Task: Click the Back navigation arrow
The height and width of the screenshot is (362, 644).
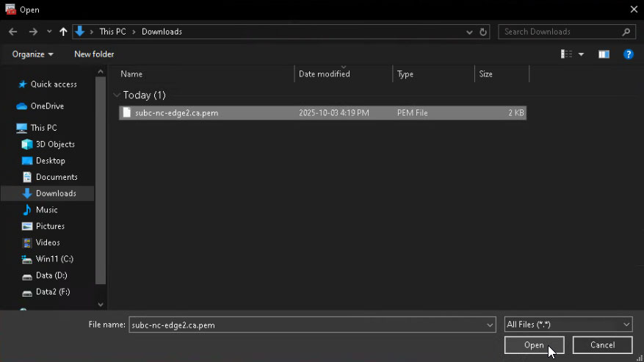Action: pyautogui.click(x=12, y=32)
